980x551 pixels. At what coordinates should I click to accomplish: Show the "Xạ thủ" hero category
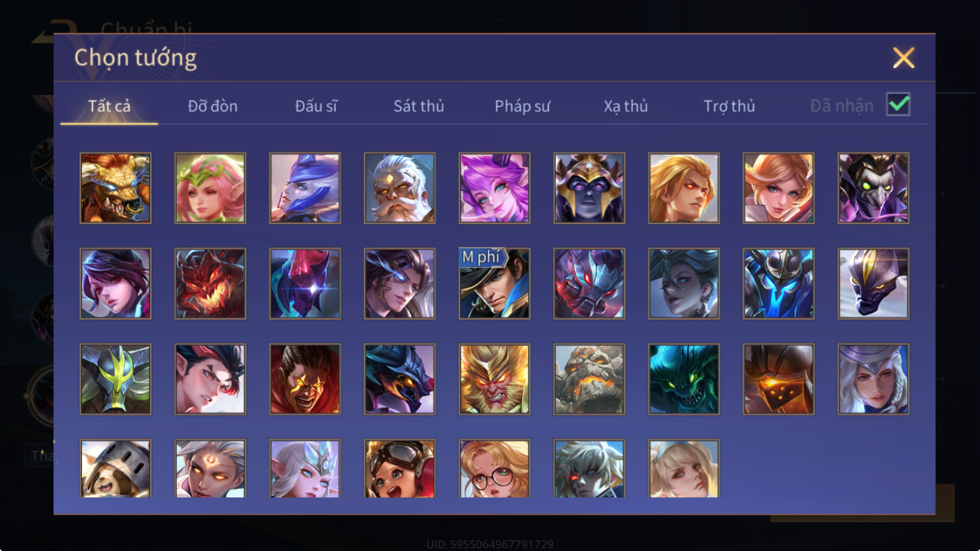[x=626, y=106]
